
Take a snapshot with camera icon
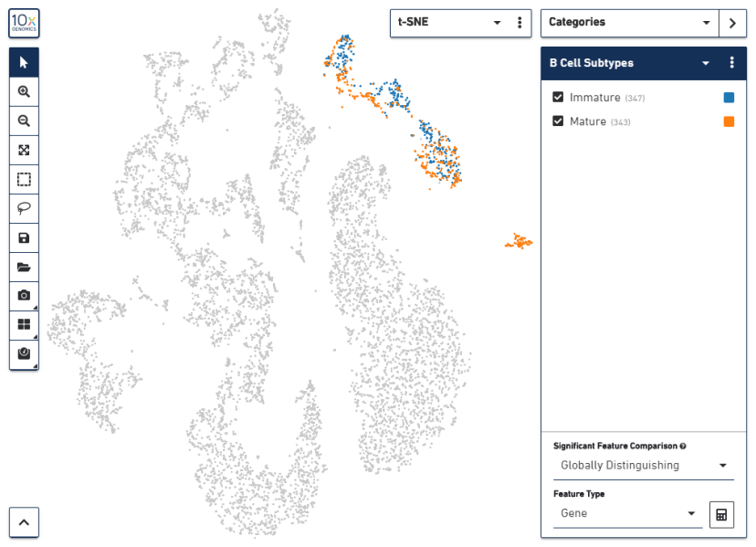24,296
